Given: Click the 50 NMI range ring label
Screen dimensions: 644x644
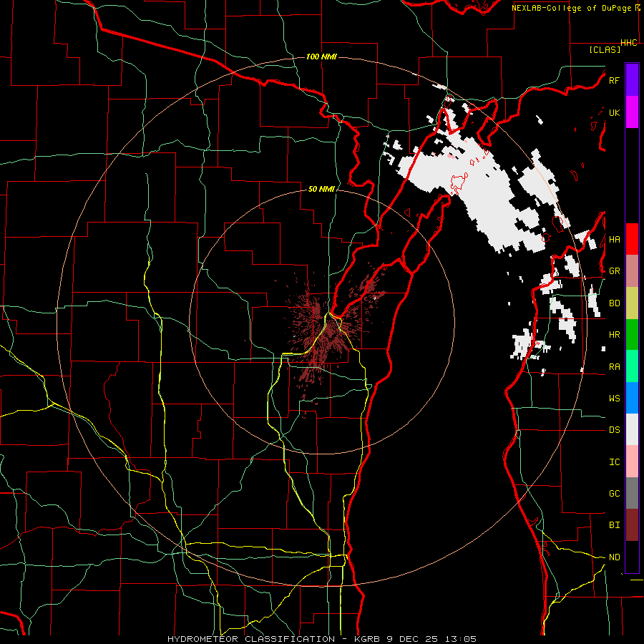Looking at the screenshot, I should (x=321, y=190).
